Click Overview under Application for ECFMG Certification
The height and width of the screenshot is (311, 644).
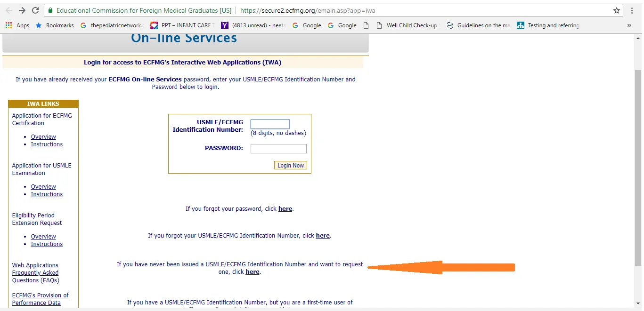coord(43,136)
